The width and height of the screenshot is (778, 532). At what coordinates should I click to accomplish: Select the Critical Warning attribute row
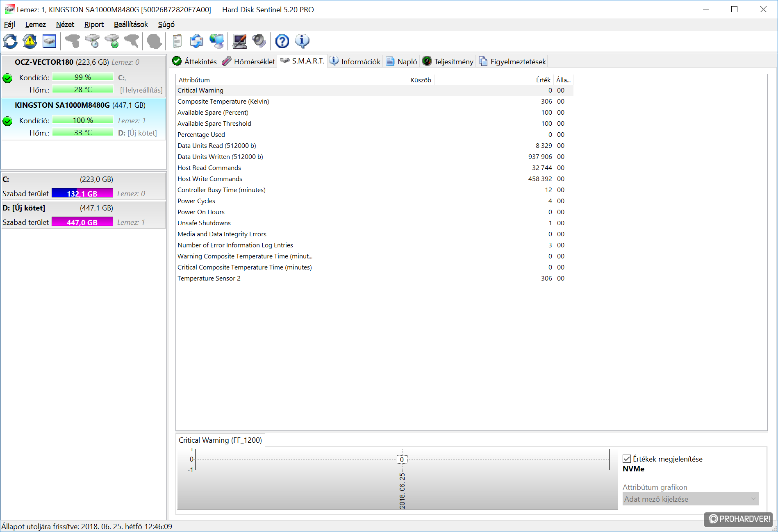375,91
